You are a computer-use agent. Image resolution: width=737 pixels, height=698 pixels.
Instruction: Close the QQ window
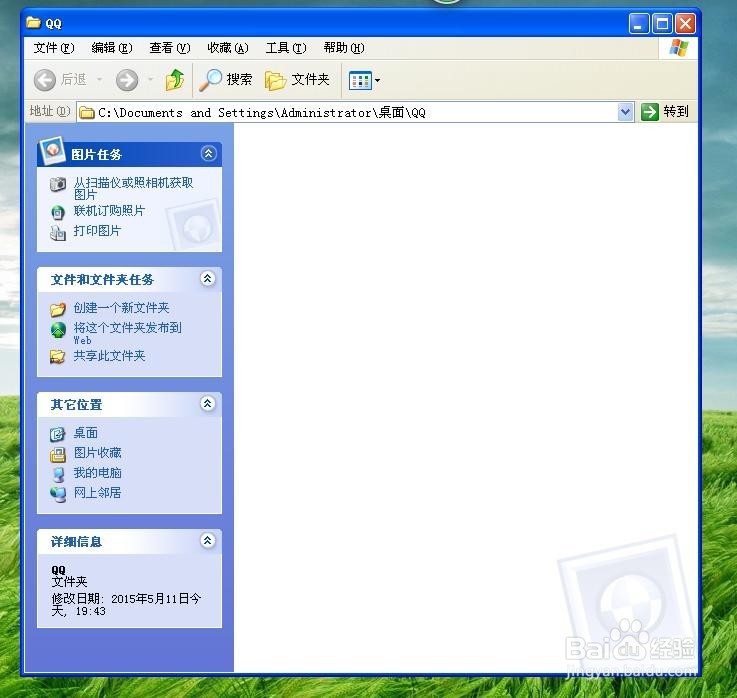[x=685, y=24]
